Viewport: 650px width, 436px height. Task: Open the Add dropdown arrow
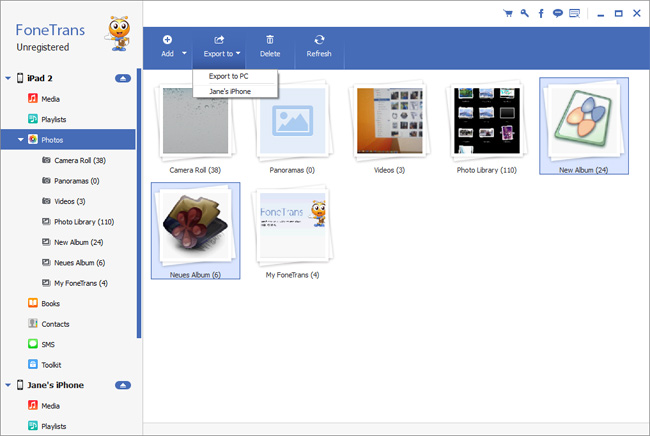[184, 53]
